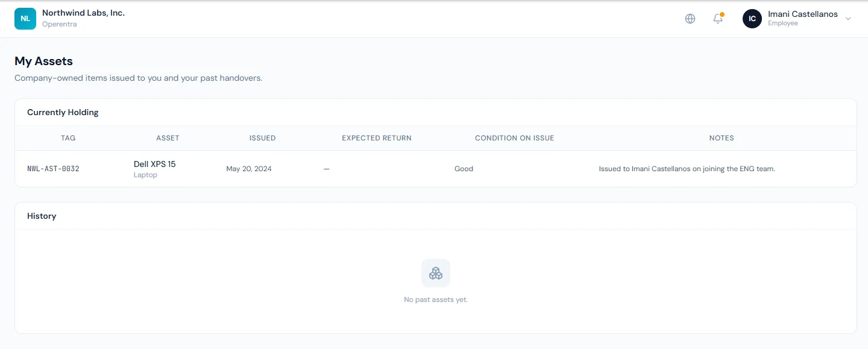The width and height of the screenshot is (868, 349).
Task: Click the Good condition cell
Action: (x=464, y=169)
